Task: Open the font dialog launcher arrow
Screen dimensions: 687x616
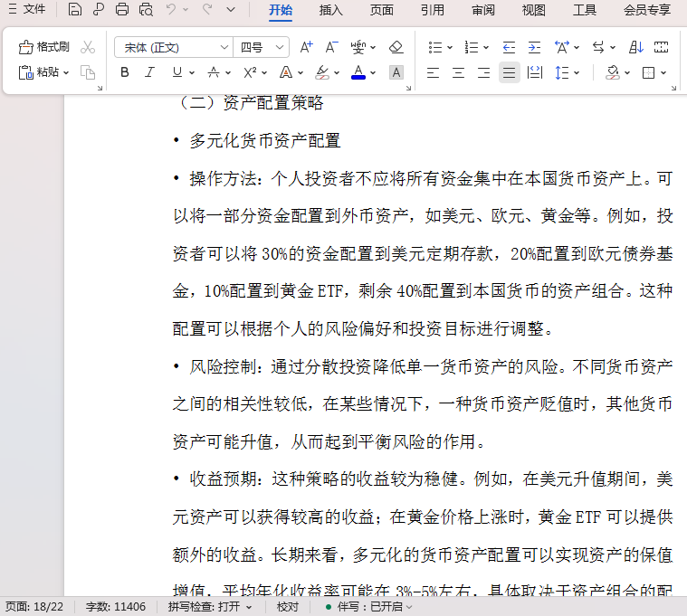Action: pos(408,88)
